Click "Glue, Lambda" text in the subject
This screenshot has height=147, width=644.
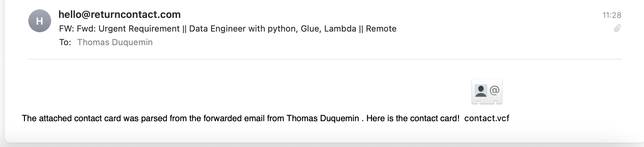[x=328, y=29]
